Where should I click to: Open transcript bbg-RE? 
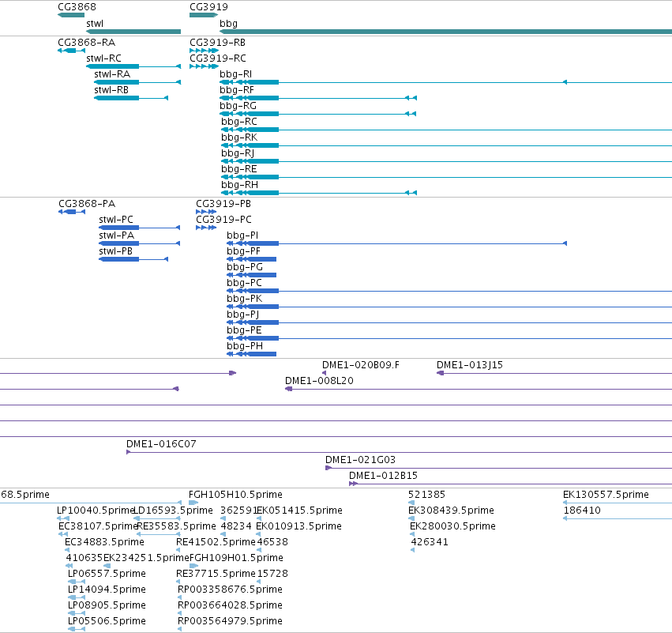tap(239, 169)
